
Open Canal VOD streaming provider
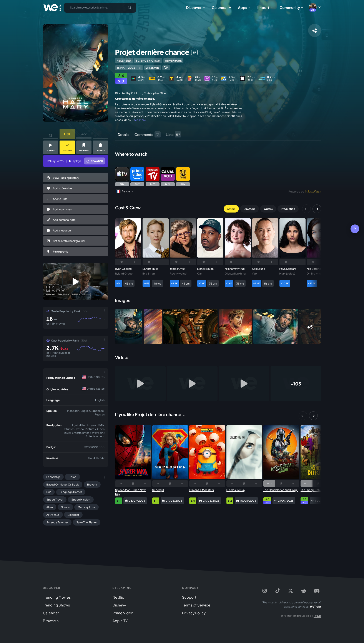tap(168, 174)
